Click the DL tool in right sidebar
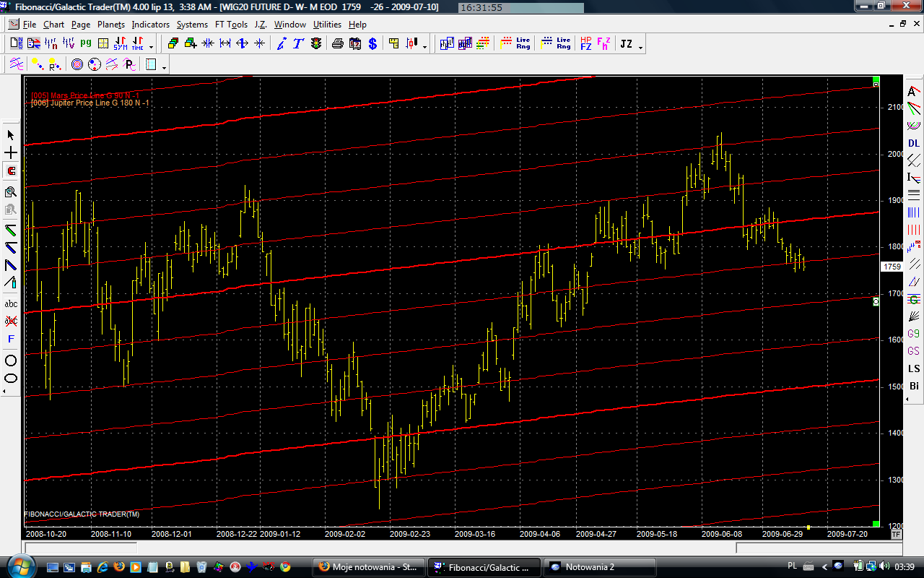The image size is (924, 578). (914, 143)
